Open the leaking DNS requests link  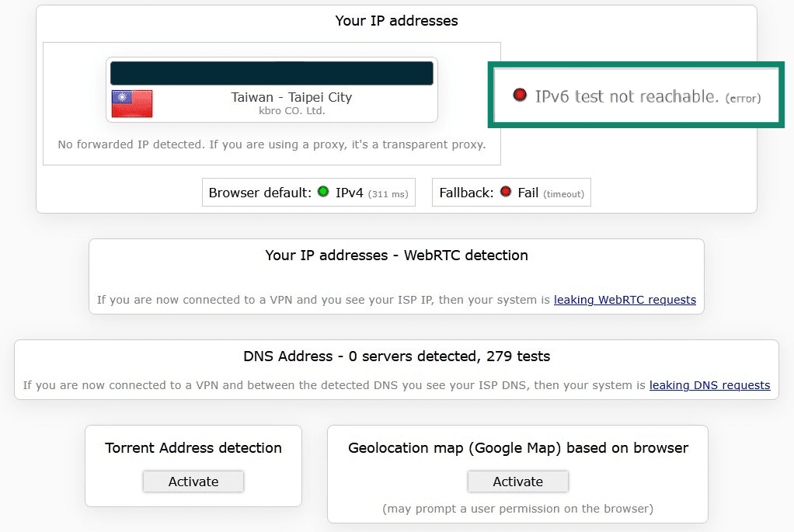point(709,385)
